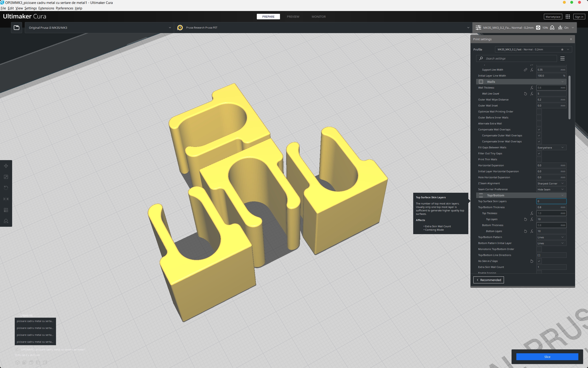Open the Preferences menu

pos(64,8)
